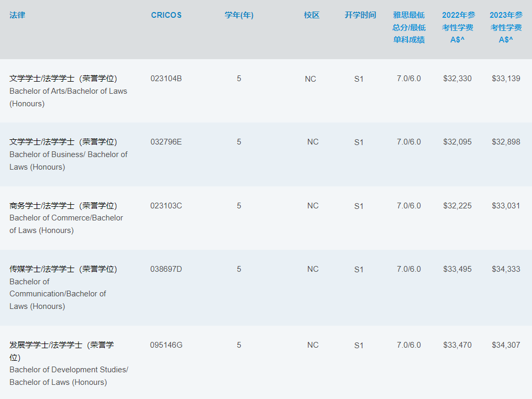Select 商务学士/法学学士 (荣誉学位) course title
This screenshot has height=399, width=532.
pyautogui.click(x=63, y=206)
